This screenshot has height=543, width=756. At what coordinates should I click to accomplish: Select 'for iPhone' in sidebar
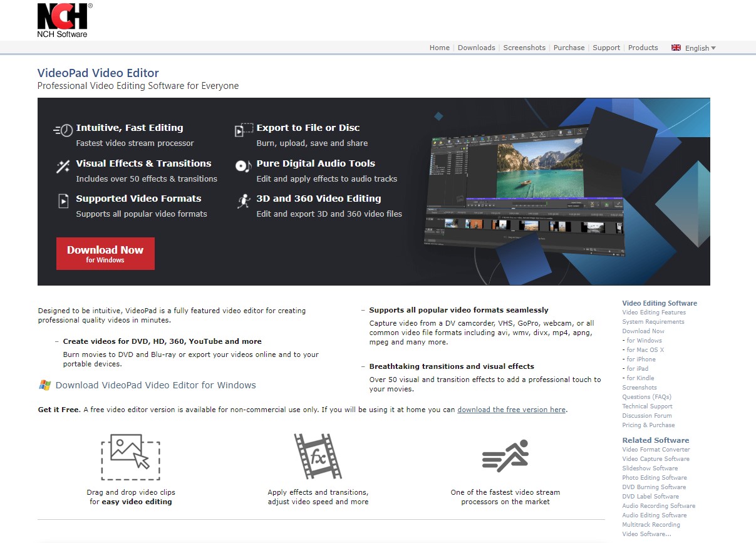(641, 359)
